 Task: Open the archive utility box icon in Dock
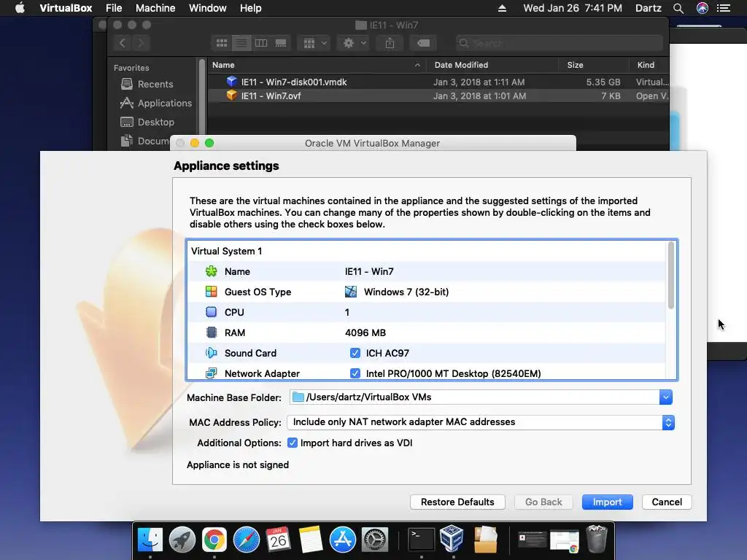coord(485,540)
